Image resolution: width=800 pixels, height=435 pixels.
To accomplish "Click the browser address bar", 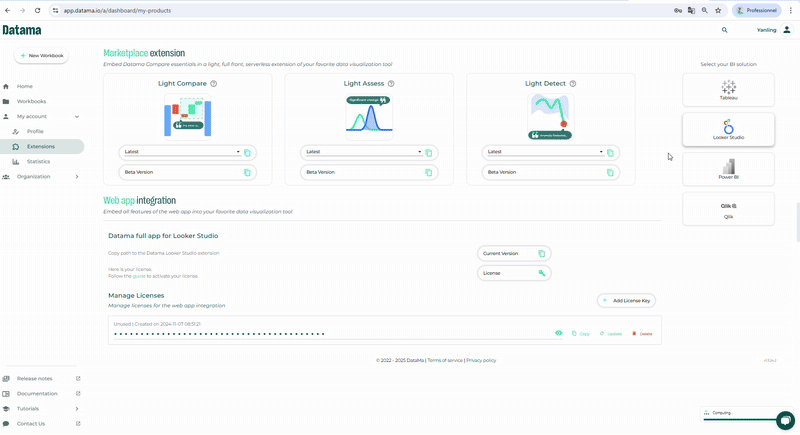I will tap(357, 10).
